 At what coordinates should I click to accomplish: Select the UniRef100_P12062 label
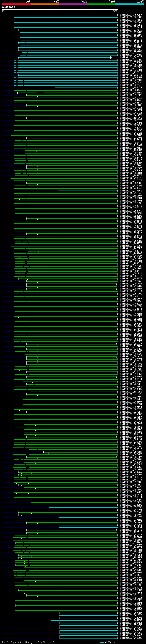131,281
